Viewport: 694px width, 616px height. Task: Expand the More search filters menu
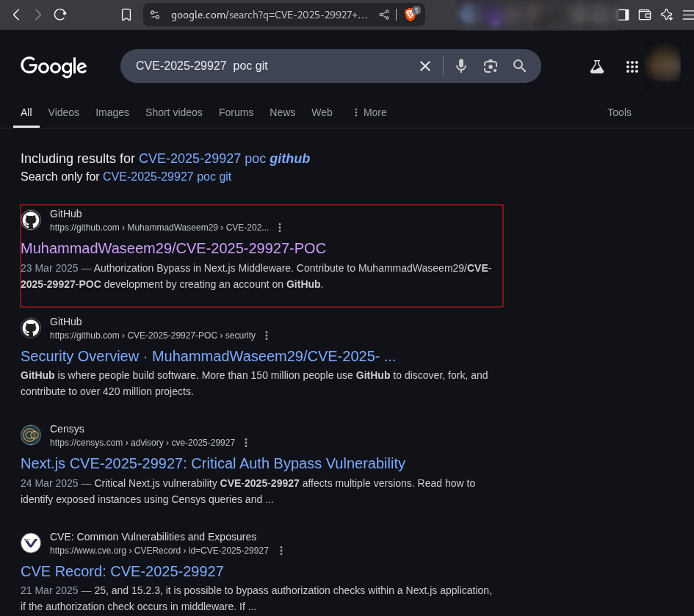point(370,112)
